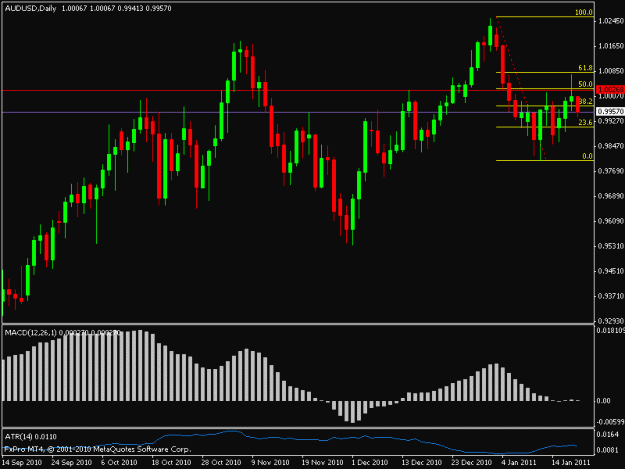
Task: Select the Fibonacci 23.6 level label
Action: (x=585, y=122)
